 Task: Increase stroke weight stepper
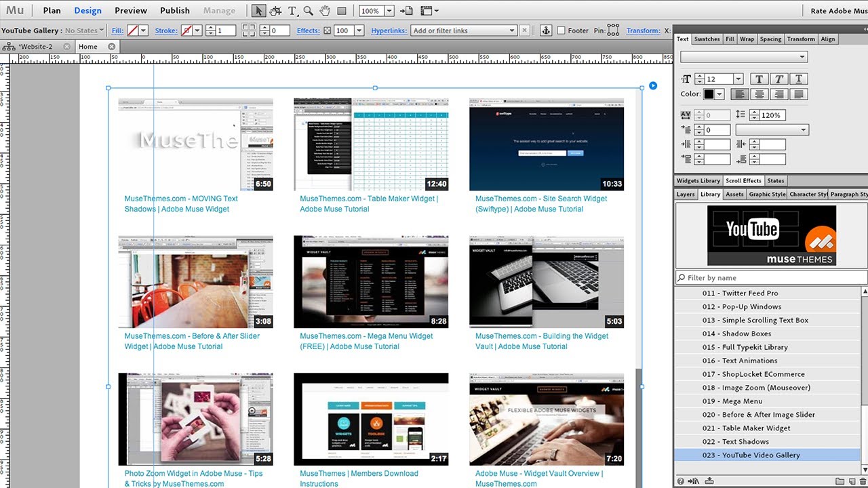pyautogui.click(x=210, y=28)
